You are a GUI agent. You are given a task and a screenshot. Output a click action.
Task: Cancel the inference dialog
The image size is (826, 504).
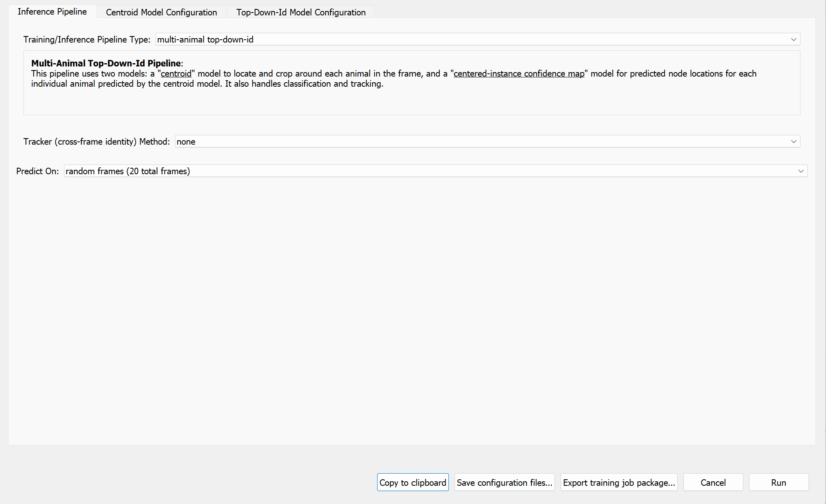click(x=713, y=483)
